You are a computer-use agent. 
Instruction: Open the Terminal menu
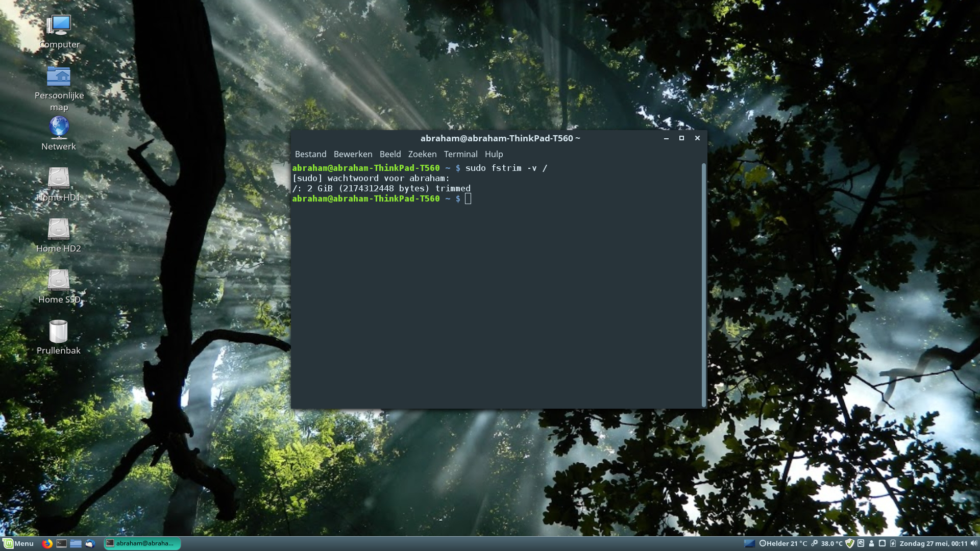pos(460,154)
